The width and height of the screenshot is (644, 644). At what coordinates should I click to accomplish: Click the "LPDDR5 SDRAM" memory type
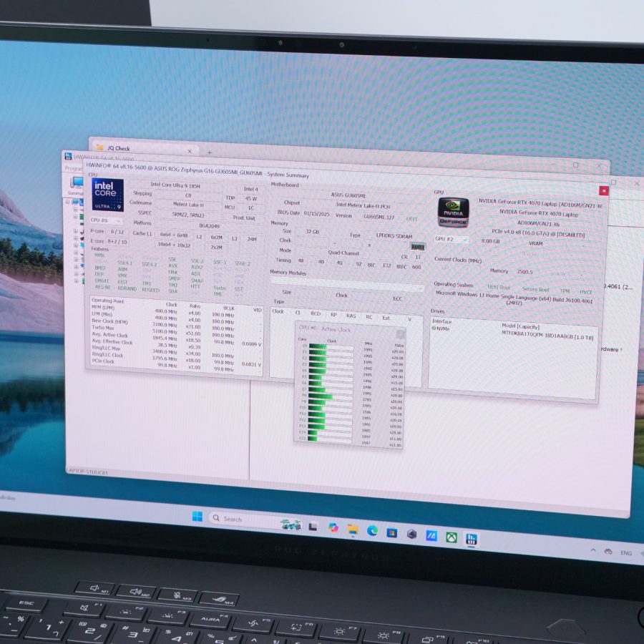394,235
